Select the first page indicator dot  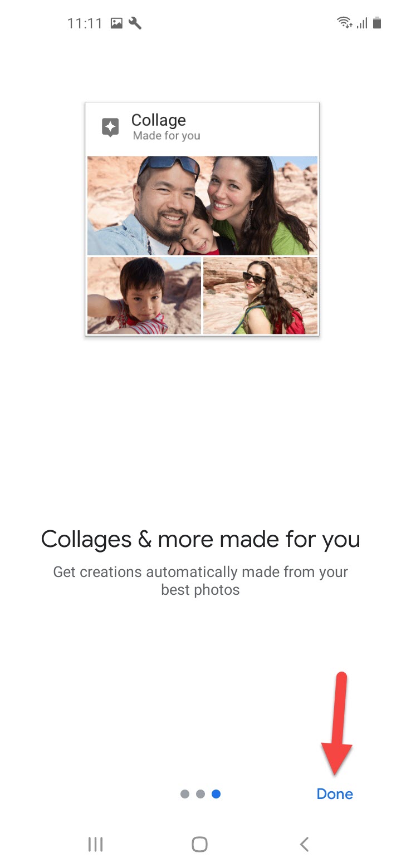click(185, 794)
